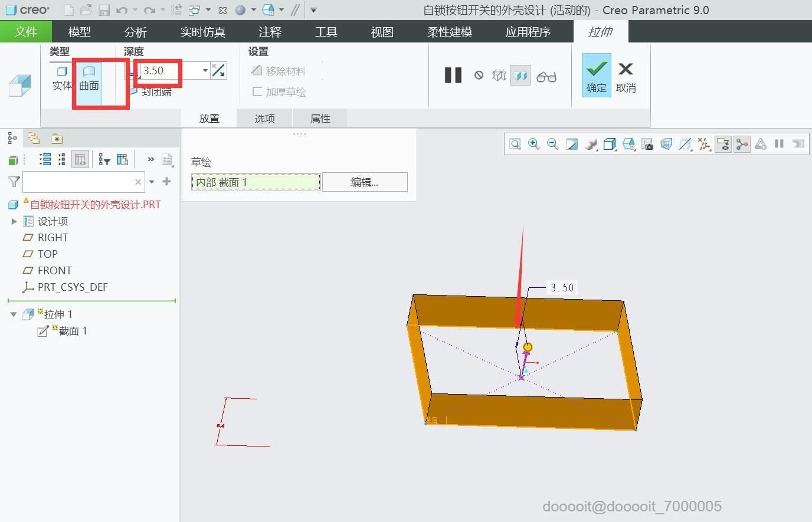Expand the 设计项 tree node
This screenshot has width=812, height=522.
(x=14, y=221)
